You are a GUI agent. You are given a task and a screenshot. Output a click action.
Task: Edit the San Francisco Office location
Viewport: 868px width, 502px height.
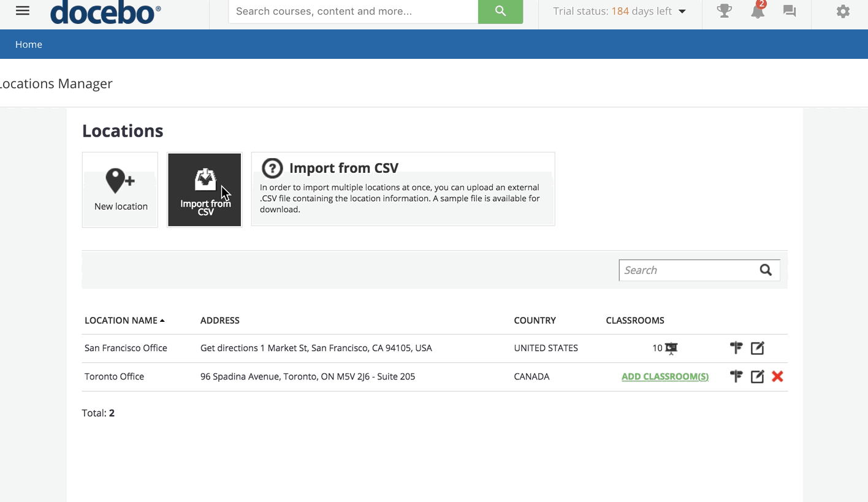757,348
